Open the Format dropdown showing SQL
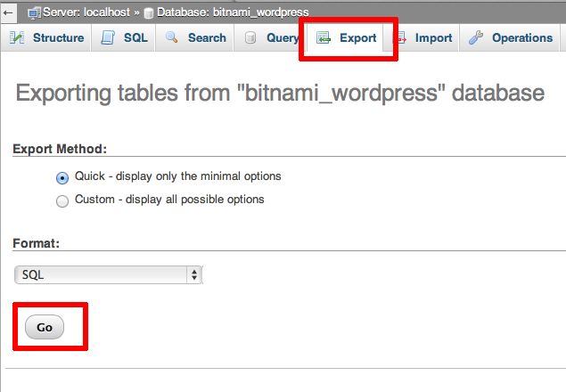 (x=107, y=275)
